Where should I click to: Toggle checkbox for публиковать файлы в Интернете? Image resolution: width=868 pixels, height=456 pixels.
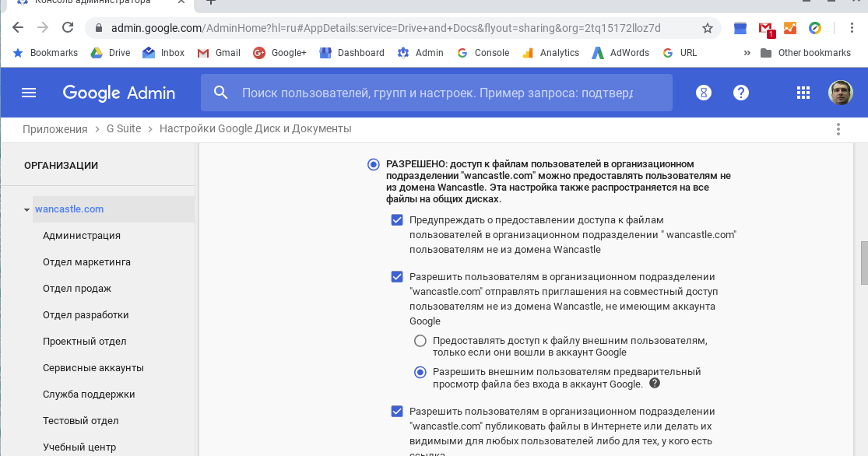click(397, 411)
